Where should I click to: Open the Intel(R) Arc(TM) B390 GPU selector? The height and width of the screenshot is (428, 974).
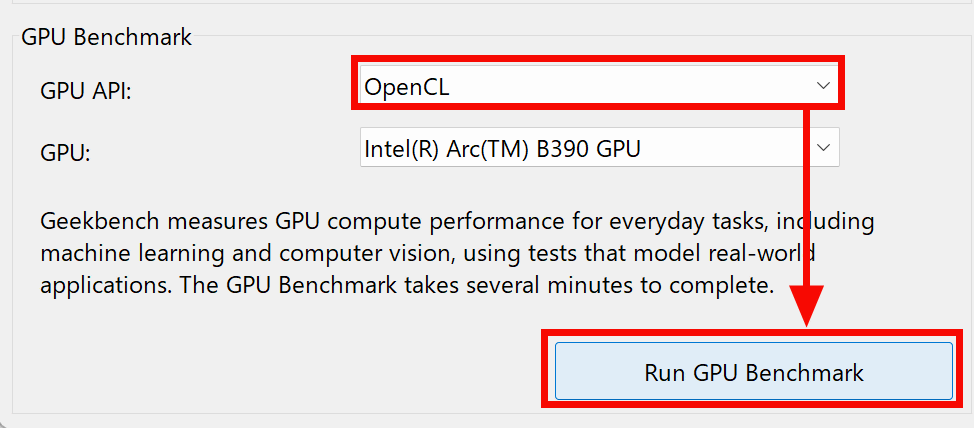click(x=599, y=147)
